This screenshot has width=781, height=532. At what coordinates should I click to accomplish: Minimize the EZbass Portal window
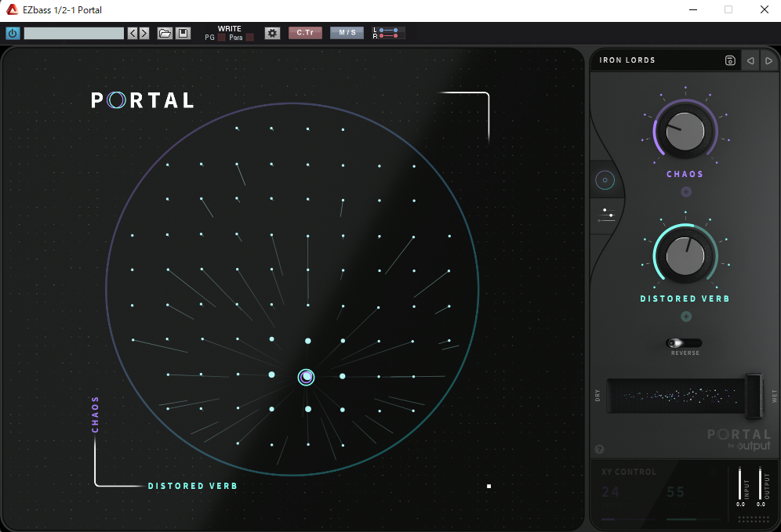point(693,9)
